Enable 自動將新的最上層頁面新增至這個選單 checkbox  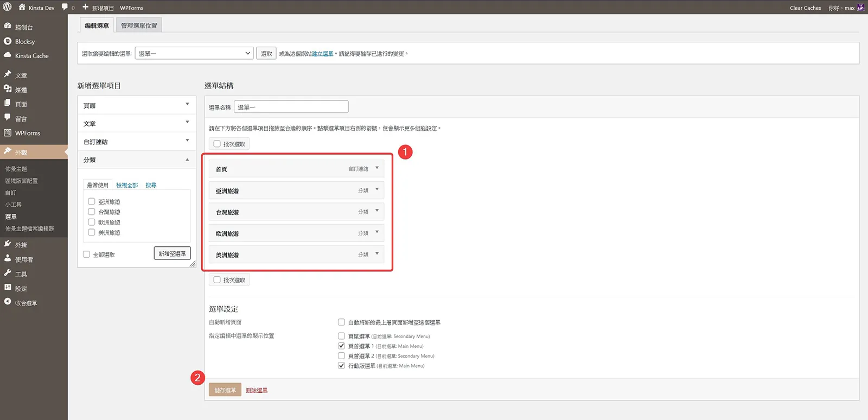(341, 322)
